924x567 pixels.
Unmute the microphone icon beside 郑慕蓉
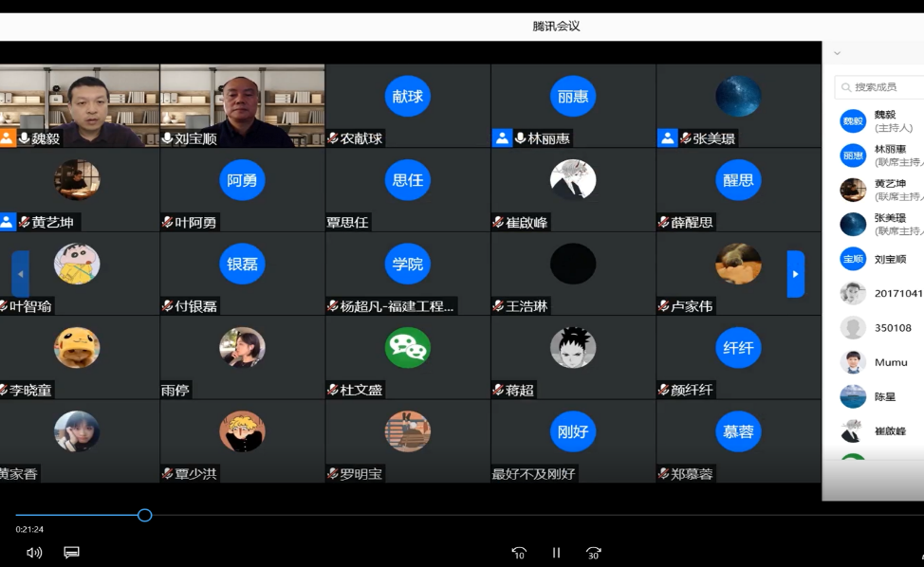(x=663, y=473)
